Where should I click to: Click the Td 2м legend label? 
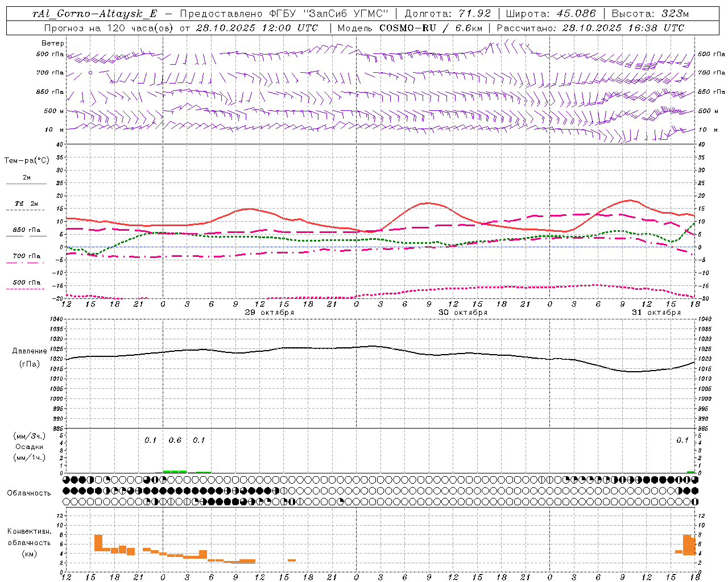[x=26, y=203]
